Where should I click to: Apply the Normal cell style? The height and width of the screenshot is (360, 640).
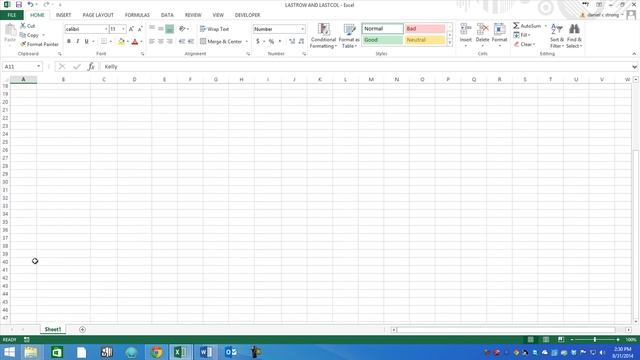pos(382,29)
